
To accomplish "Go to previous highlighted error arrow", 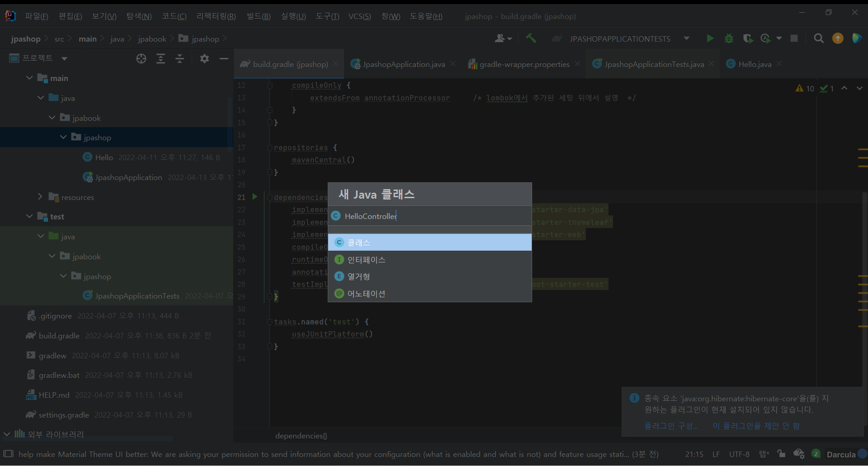I will point(844,88).
